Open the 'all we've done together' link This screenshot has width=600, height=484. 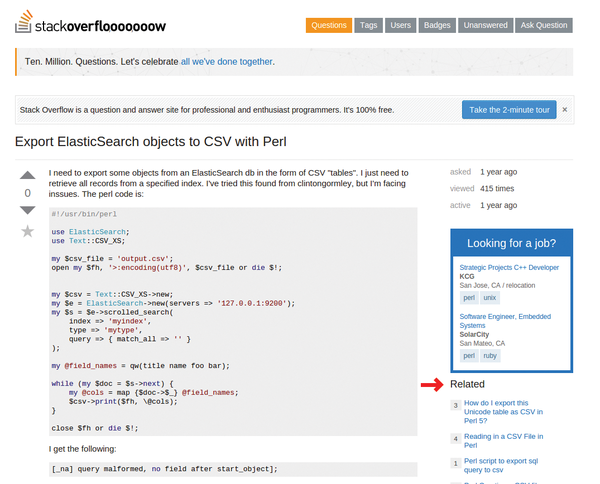tap(227, 62)
